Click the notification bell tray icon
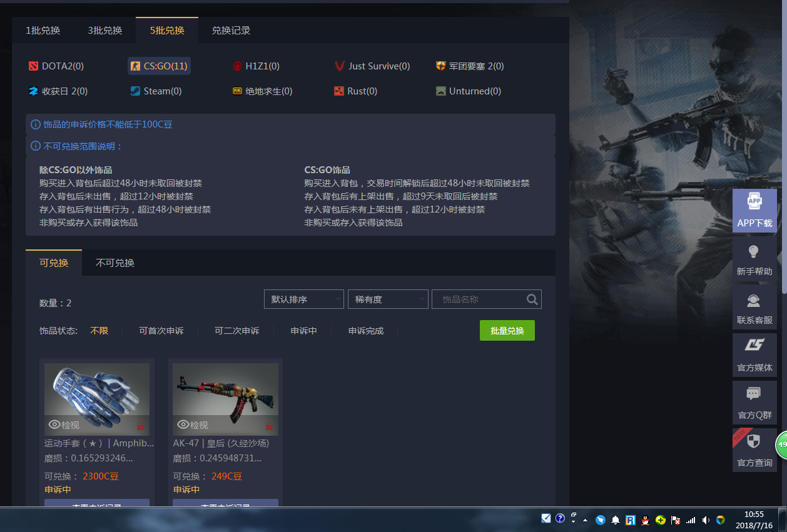Screen dimensions: 787x532 615,519
